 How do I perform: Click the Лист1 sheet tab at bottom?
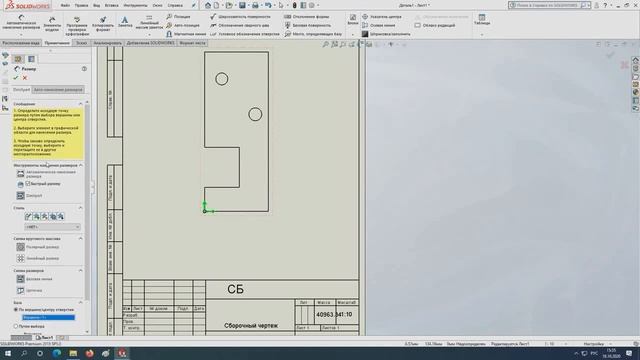click(x=44, y=338)
